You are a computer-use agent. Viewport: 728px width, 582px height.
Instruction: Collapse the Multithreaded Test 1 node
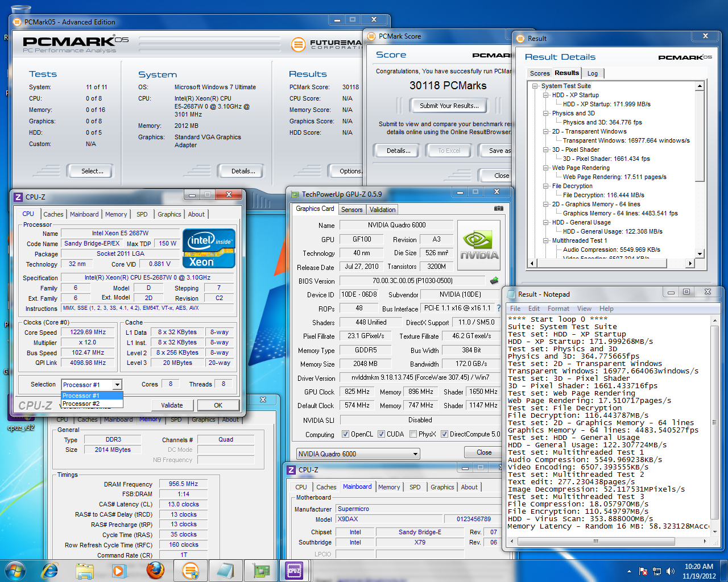pos(545,240)
